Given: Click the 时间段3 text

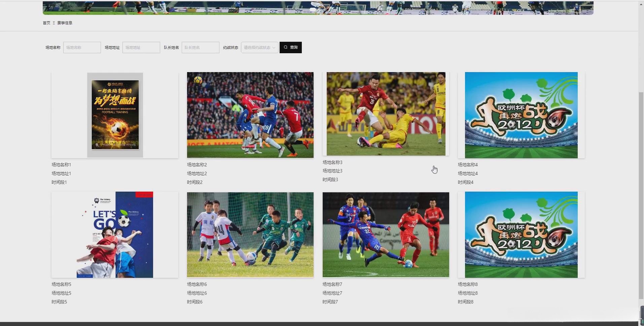Looking at the screenshot, I should [330, 180].
